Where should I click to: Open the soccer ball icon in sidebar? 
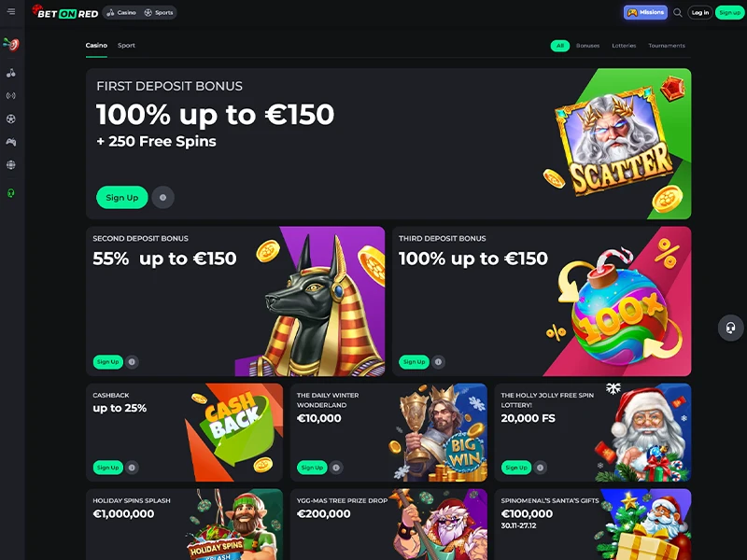coord(11,119)
